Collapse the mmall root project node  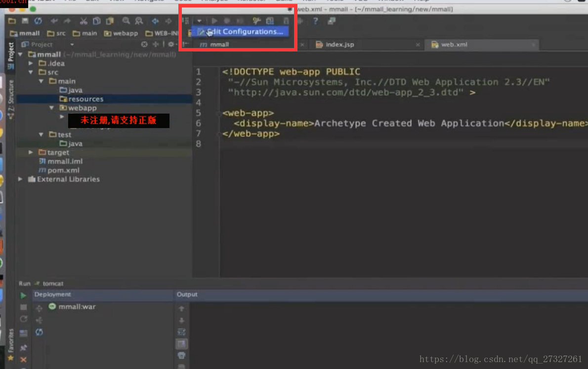click(x=21, y=54)
